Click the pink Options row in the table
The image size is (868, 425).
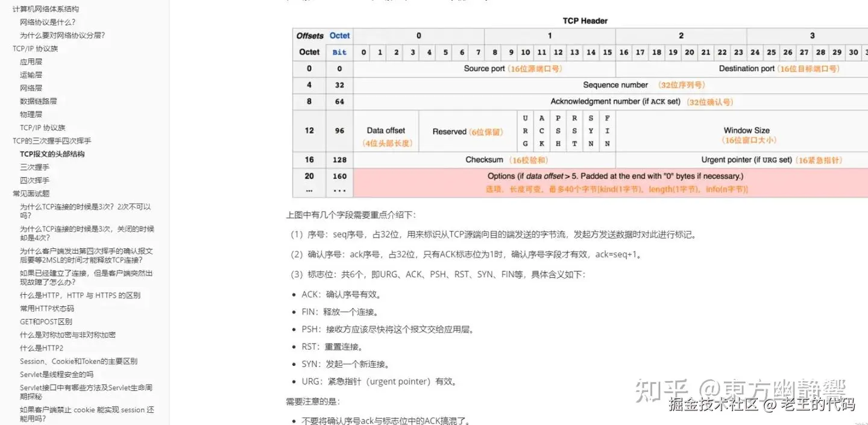coord(610,183)
